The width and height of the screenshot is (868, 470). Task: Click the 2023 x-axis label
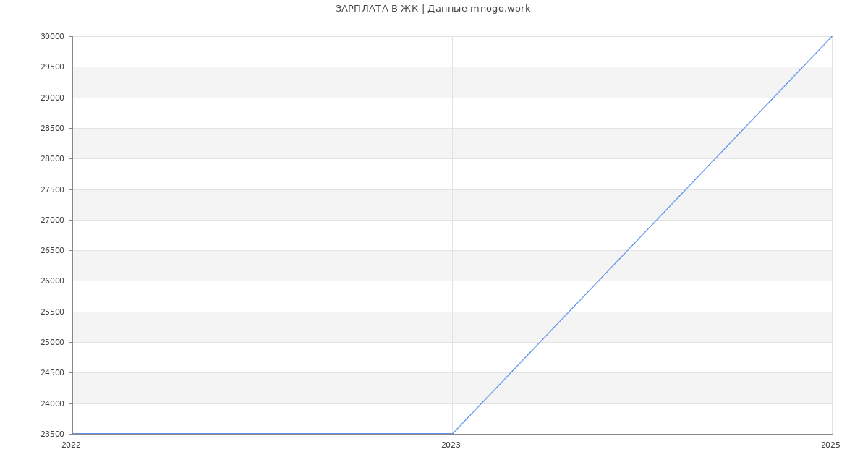(451, 445)
